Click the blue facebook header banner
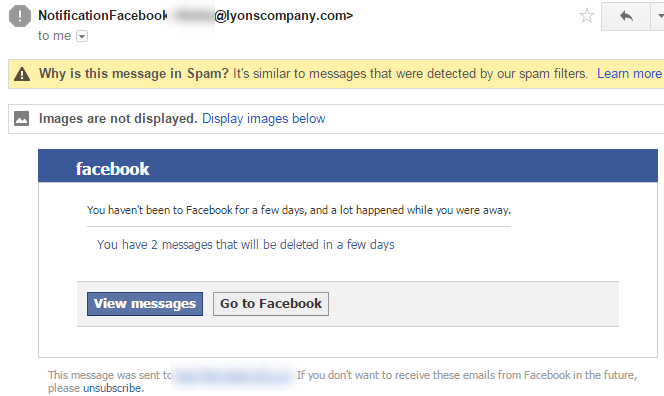664x396 pixels. tap(348, 166)
